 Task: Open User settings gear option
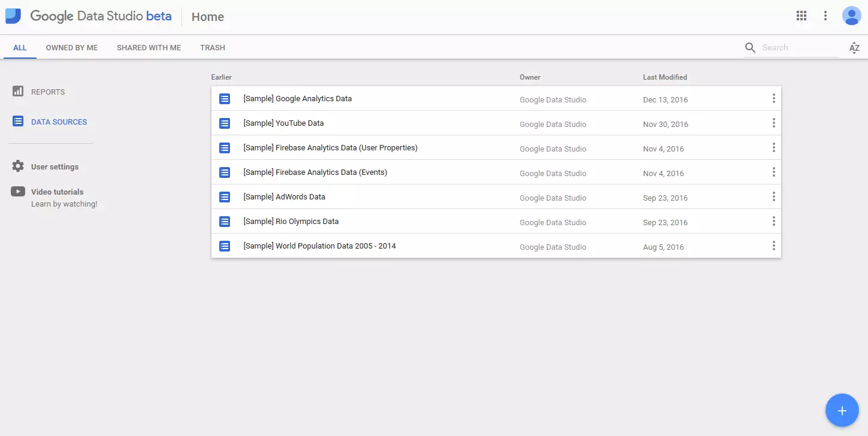[x=55, y=167]
